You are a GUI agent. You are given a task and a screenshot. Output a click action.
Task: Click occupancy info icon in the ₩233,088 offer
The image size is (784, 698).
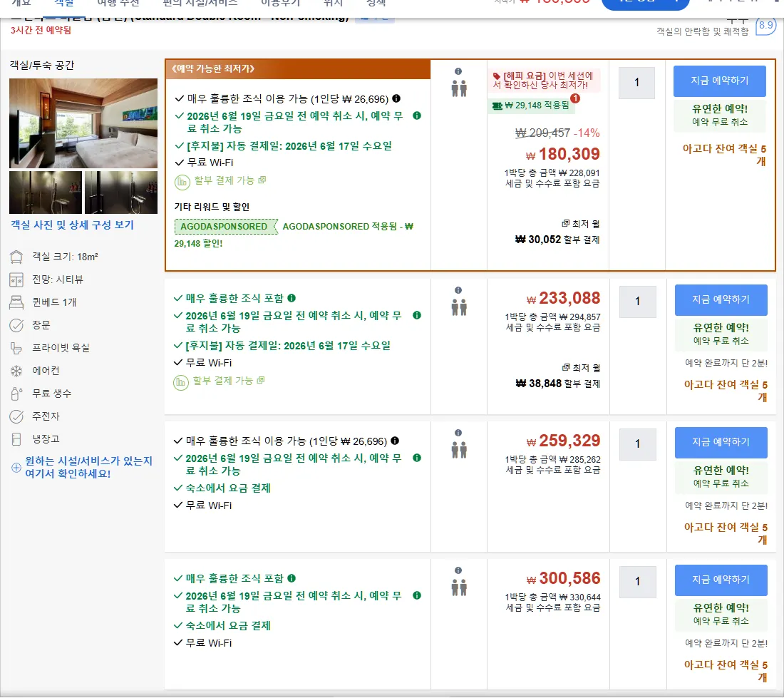[458, 290]
